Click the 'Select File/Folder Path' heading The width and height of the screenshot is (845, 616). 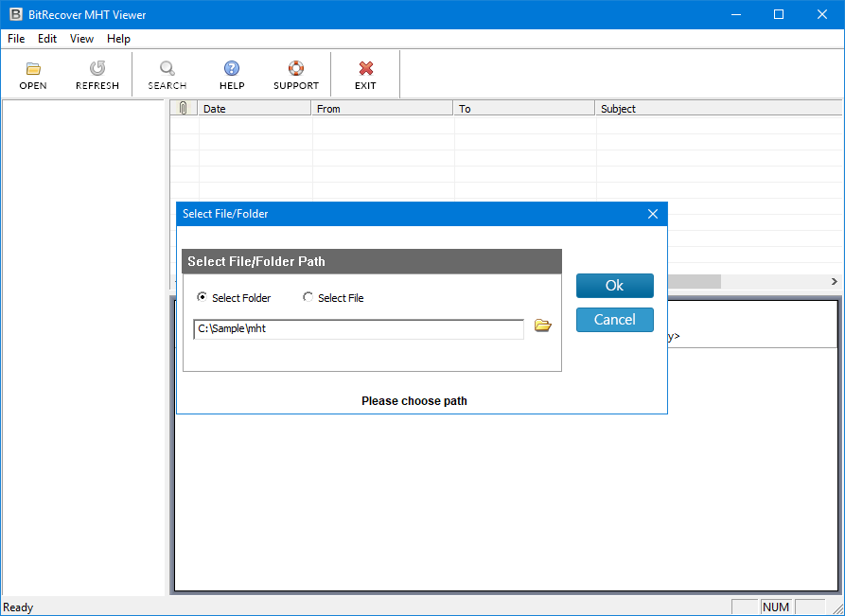(256, 261)
